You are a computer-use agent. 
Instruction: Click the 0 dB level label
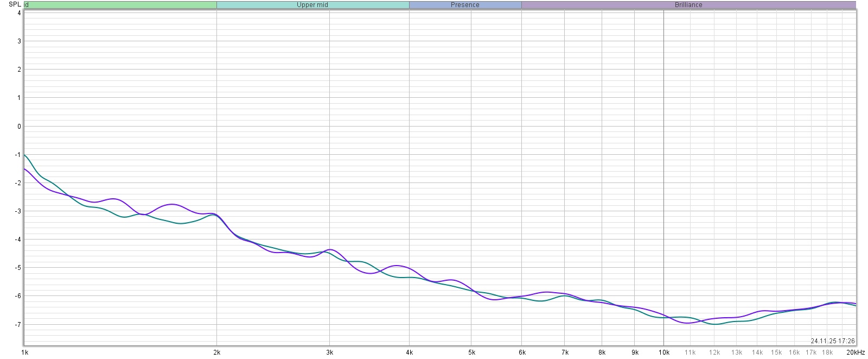click(19, 127)
